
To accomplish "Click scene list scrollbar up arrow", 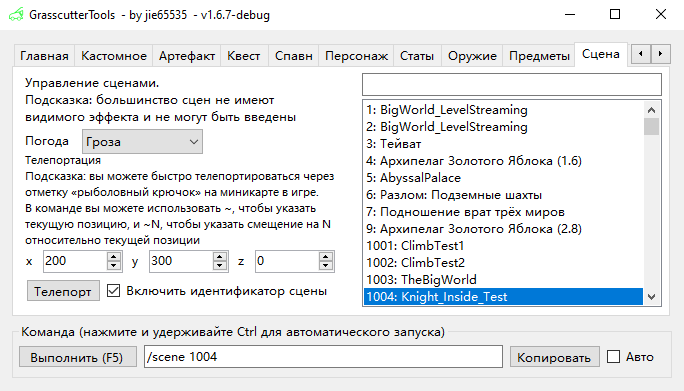I will 651,110.
